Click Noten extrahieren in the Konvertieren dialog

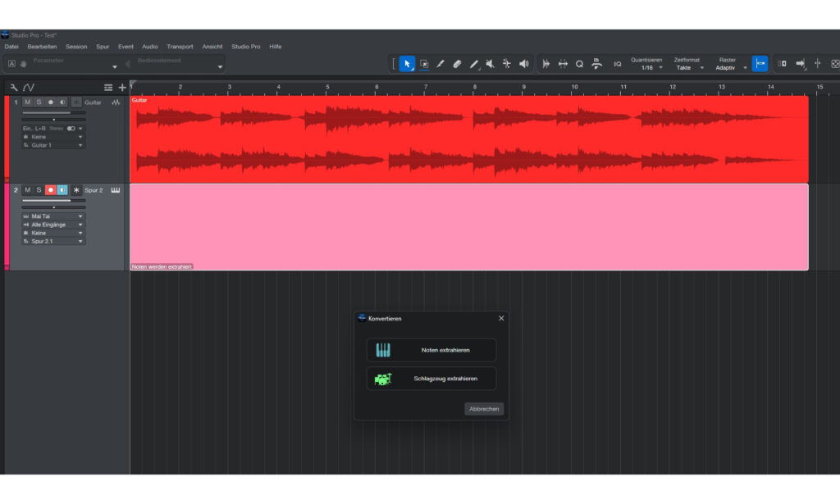pyautogui.click(x=431, y=349)
